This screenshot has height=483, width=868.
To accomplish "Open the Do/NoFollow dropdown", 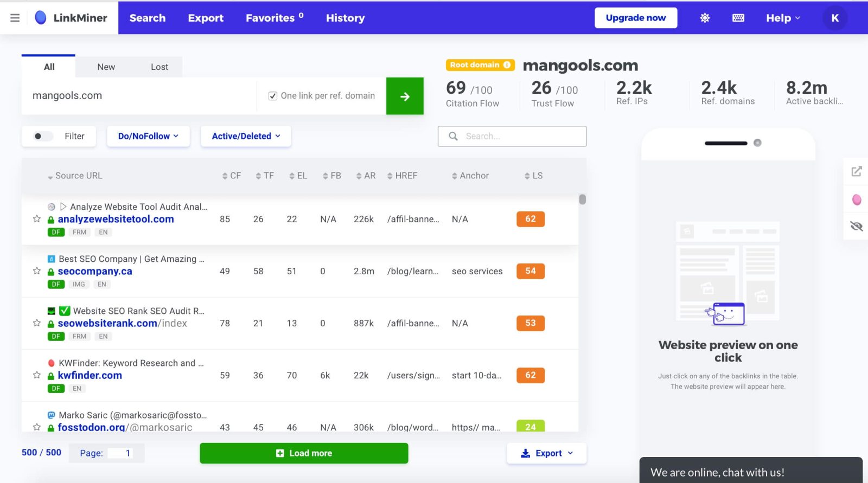I will pyautogui.click(x=148, y=136).
